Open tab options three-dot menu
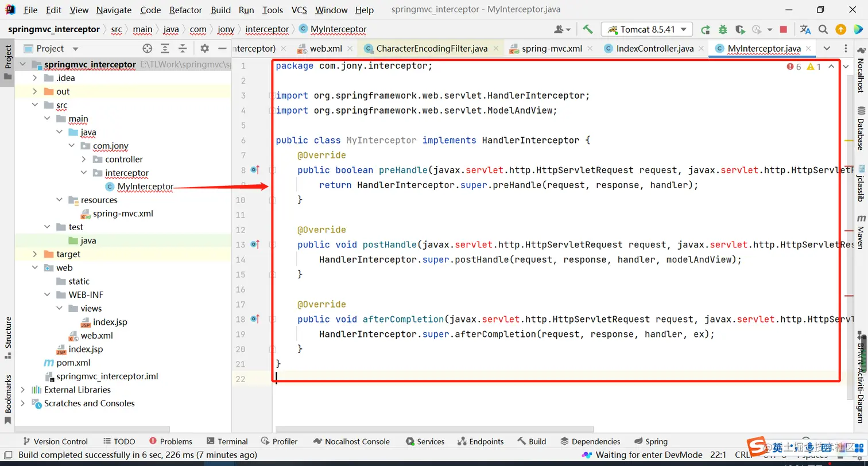Viewport: 868px width, 466px height. click(846, 48)
